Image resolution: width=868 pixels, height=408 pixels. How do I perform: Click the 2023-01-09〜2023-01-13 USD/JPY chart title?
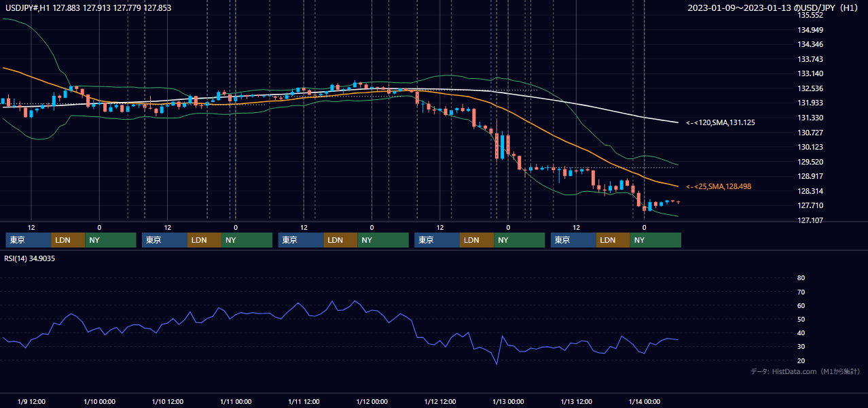[x=774, y=8]
